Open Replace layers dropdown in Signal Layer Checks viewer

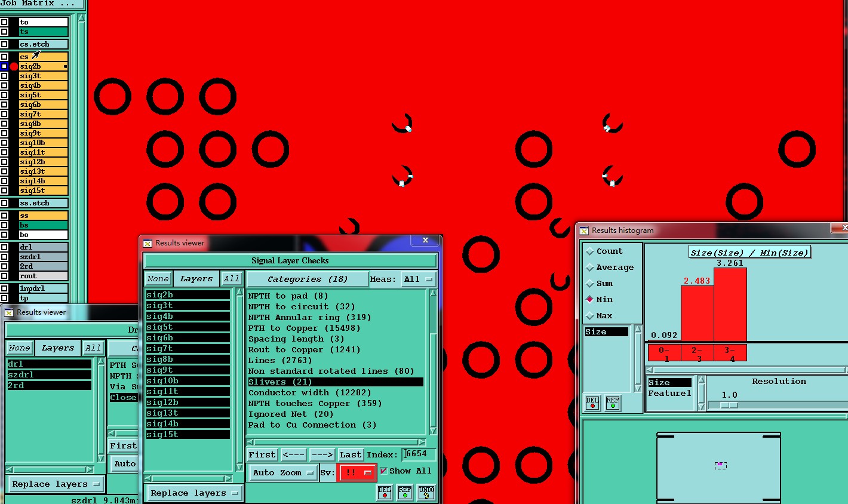point(194,493)
